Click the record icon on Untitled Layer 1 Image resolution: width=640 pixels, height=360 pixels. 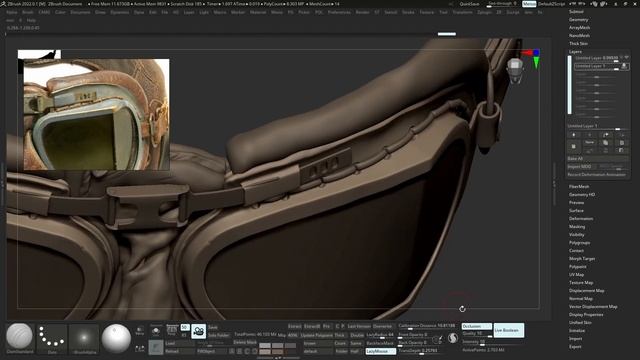tap(624, 66)
